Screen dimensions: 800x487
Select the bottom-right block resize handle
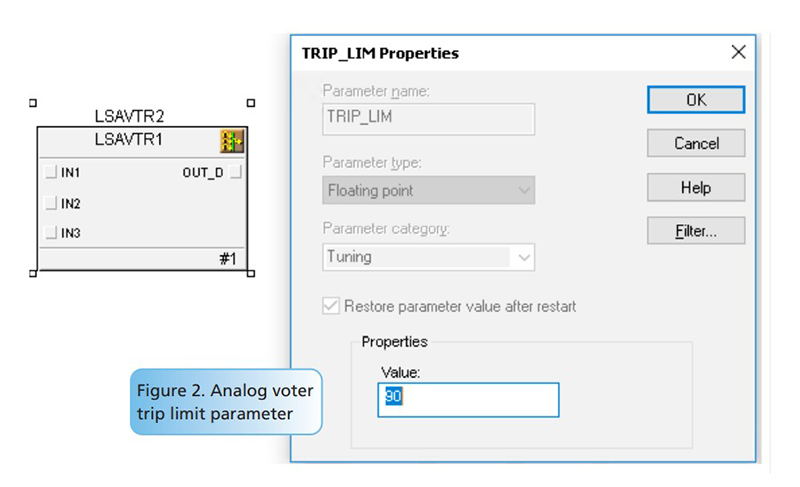tap(250, 272)
